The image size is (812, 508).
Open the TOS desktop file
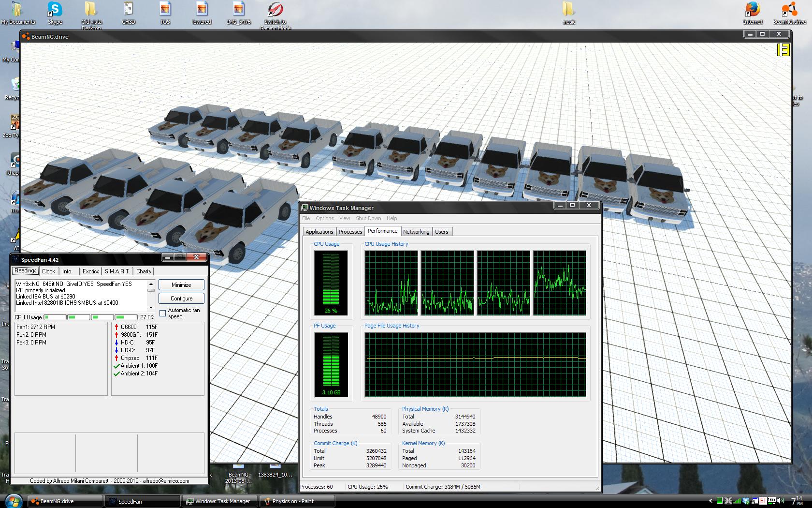(x=165, y=13)
